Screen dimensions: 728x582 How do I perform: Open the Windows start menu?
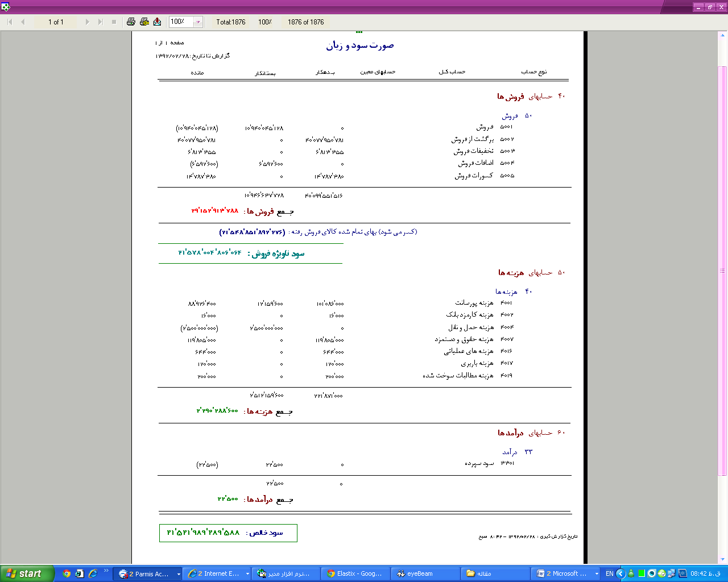[27, 573]
